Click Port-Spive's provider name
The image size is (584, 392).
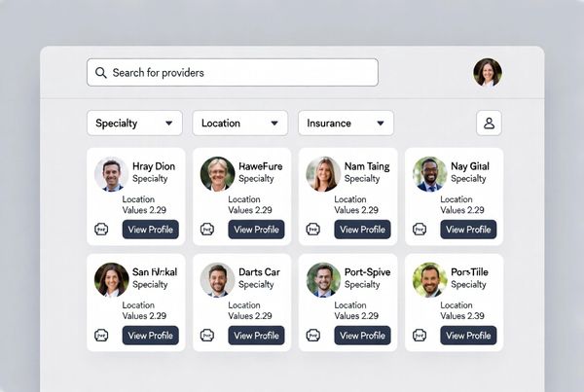[368, 272]
